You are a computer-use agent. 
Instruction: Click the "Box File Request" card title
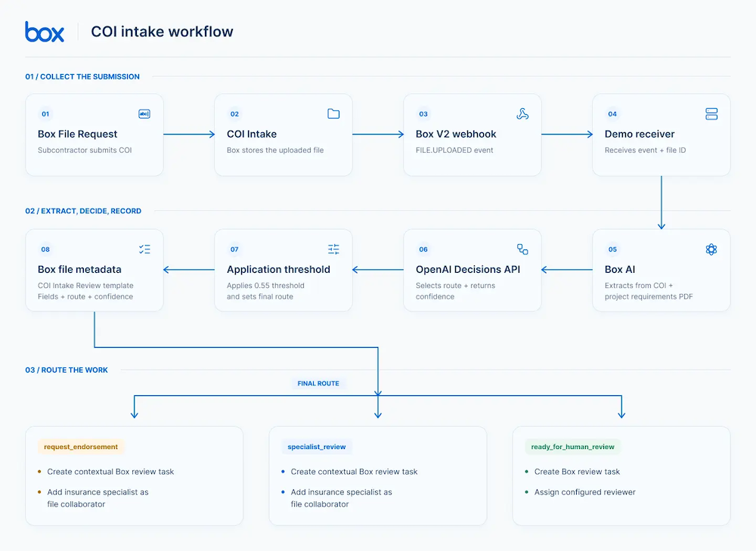78,134
